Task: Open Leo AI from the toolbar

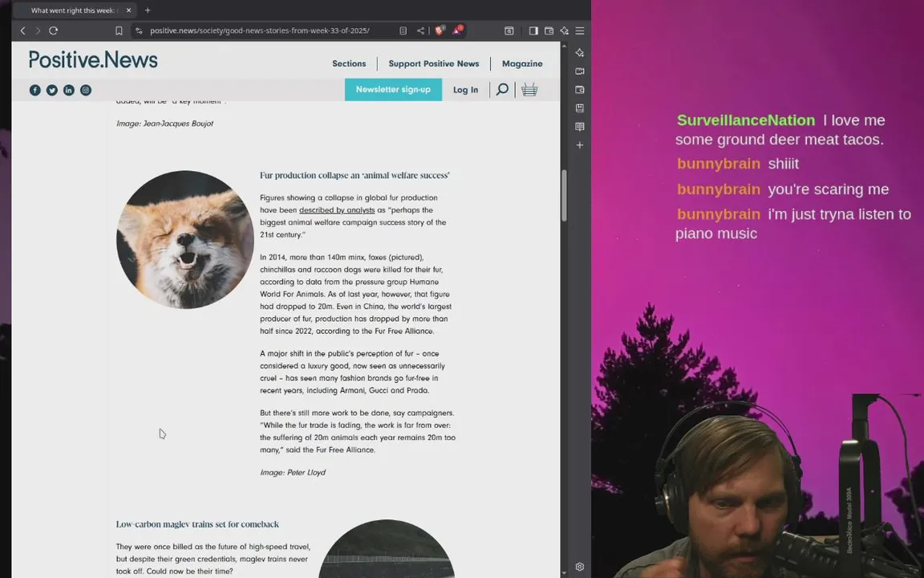Action: [x=565, y=31]
